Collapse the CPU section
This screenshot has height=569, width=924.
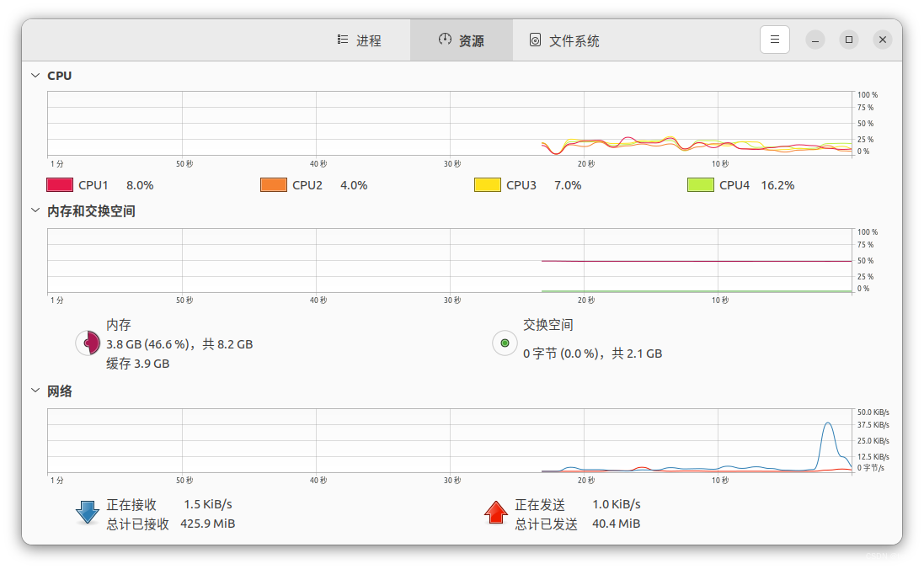pos(35,76)
